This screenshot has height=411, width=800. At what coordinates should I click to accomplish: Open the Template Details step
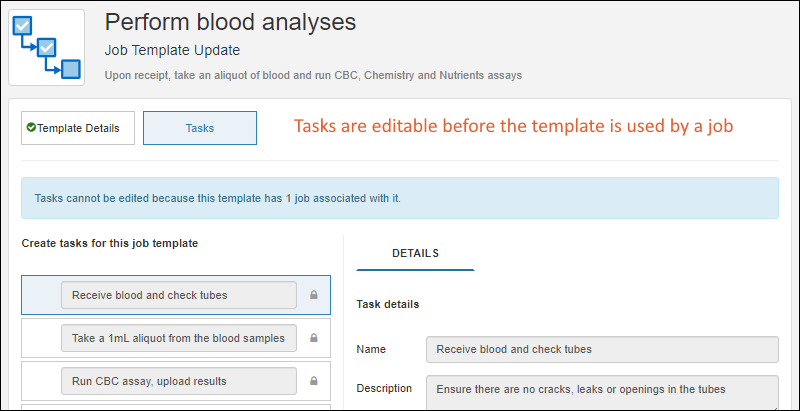tap(78, 128)
